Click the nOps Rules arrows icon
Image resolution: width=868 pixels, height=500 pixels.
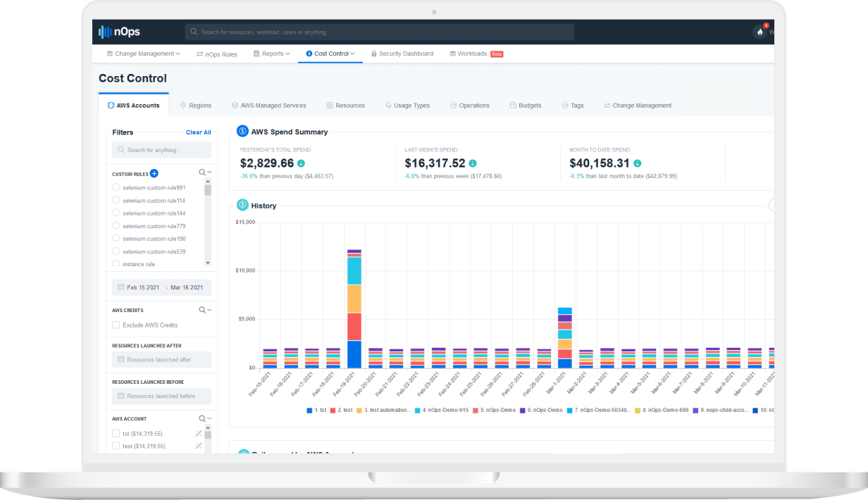coord(199,54)
